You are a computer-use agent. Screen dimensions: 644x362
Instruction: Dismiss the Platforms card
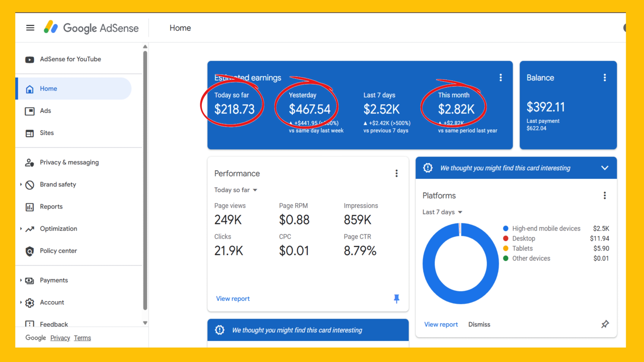[x=479, y=324]
